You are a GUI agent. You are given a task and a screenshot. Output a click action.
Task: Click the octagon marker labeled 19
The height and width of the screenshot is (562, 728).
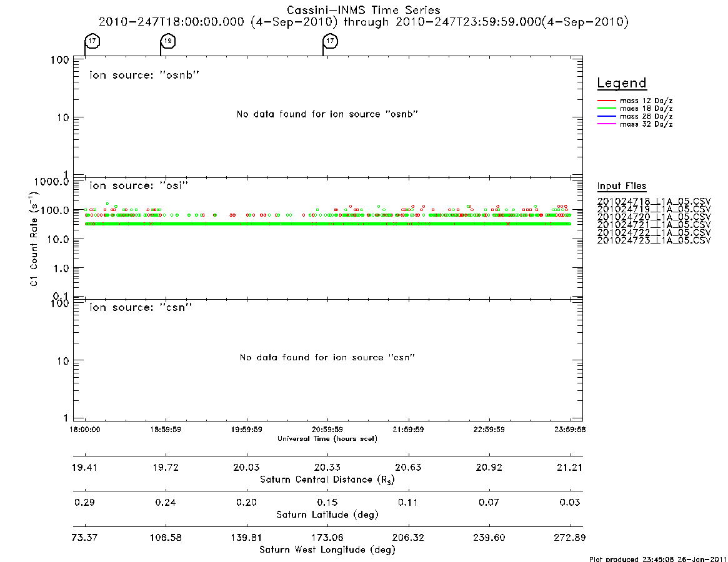(168, 41)
